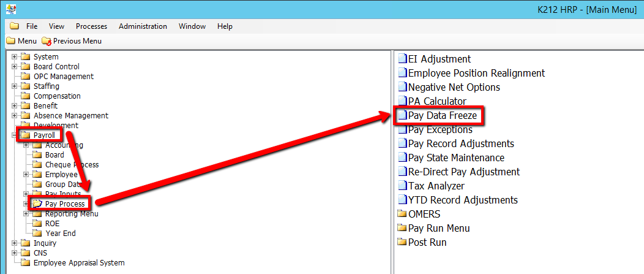Image resolution: width=644 pixels, height=274 pixels.
Task: Click the Post Run folder icon
Action: click(402, 242)
